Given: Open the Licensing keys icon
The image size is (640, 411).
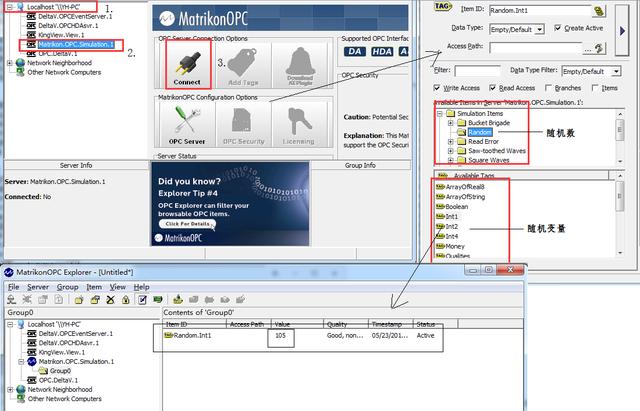Looking at the screenshot, I should click(299, 124).
